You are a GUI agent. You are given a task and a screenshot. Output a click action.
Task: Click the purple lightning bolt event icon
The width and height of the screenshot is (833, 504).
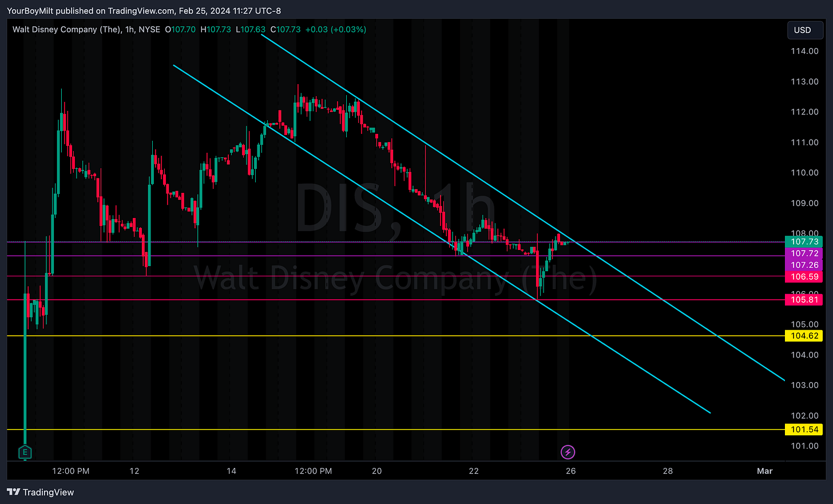[568, 453]
